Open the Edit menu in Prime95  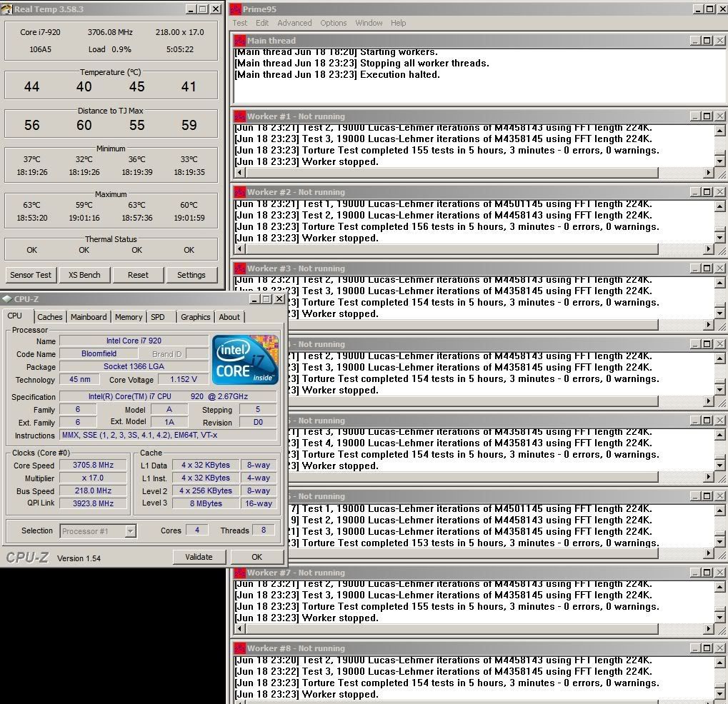262,23
